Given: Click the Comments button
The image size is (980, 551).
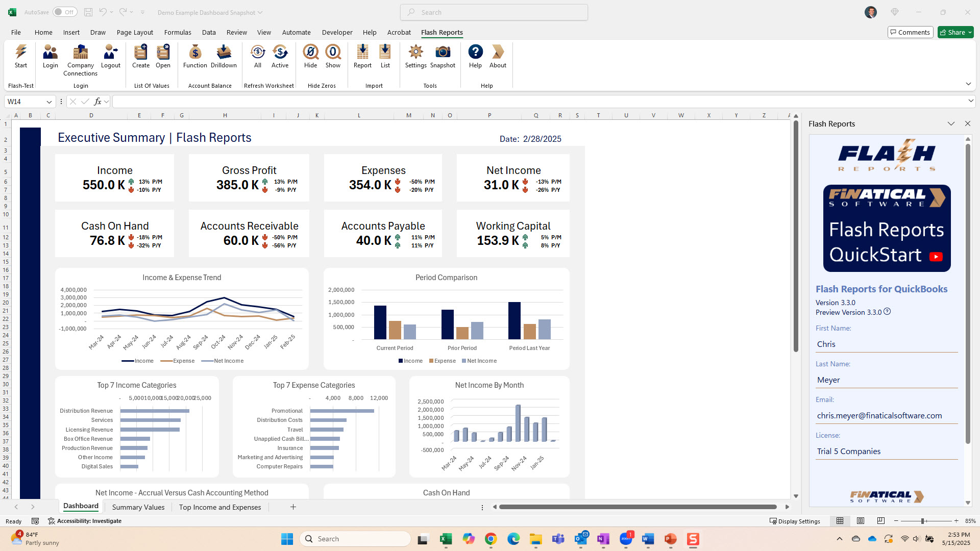Looking at the screenshot, I should pyautogui.click(x=910, y=32).
